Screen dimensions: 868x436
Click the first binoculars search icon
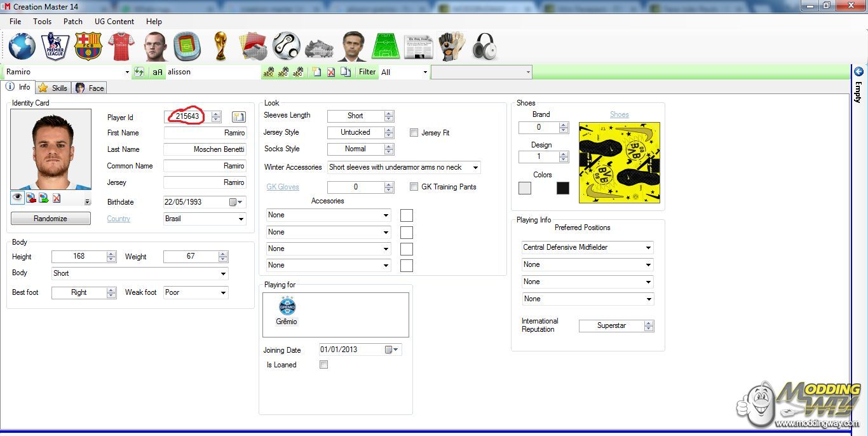268,72
